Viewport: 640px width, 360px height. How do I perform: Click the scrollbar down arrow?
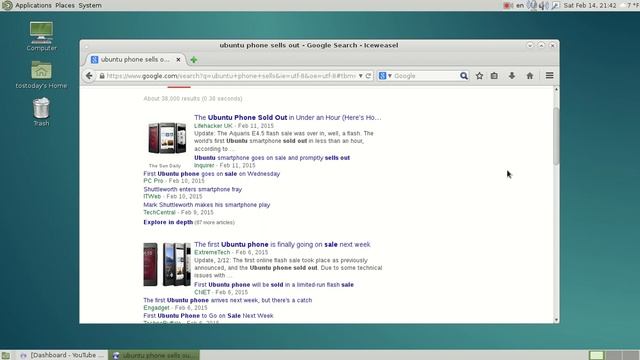556,320
